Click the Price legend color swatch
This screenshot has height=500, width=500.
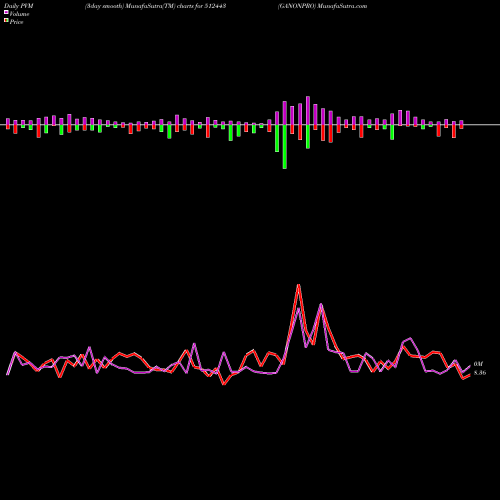point(6,21)
